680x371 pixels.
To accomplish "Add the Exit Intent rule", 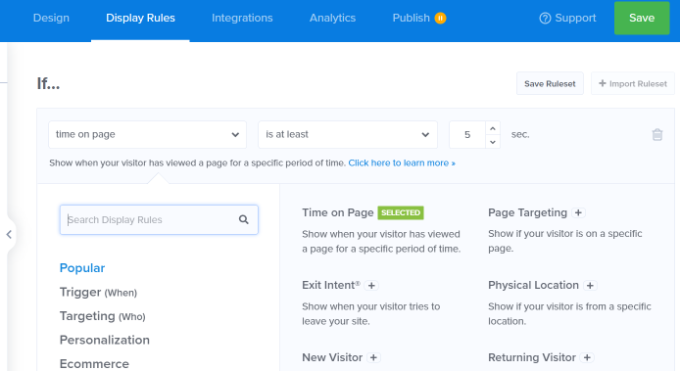I will tap(371, 286).
